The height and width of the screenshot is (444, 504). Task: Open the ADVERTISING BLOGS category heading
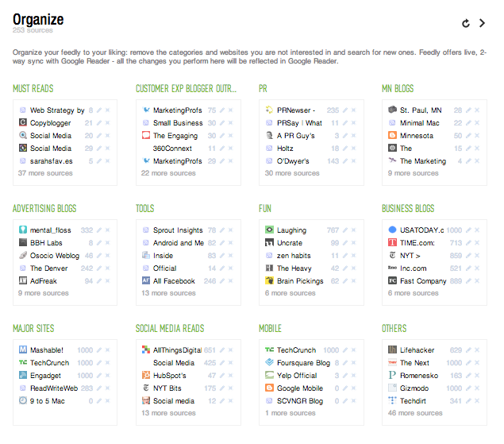coord(44,208)
